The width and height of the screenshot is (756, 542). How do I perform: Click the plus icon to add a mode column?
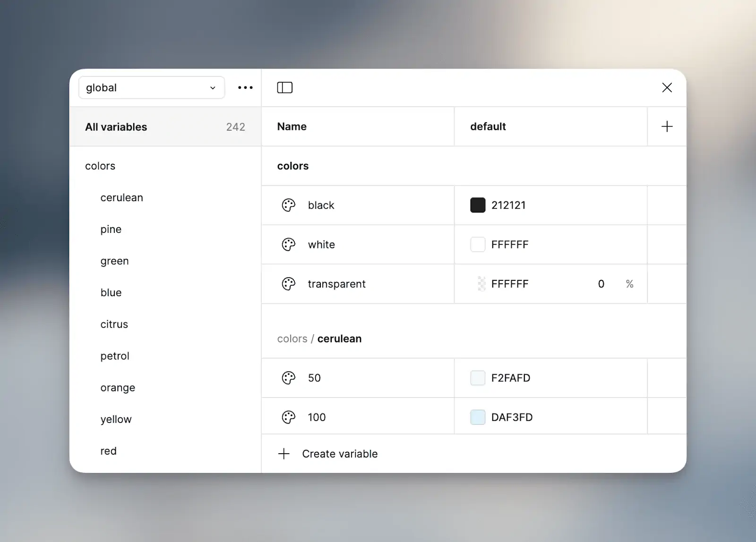click(667, 127)
